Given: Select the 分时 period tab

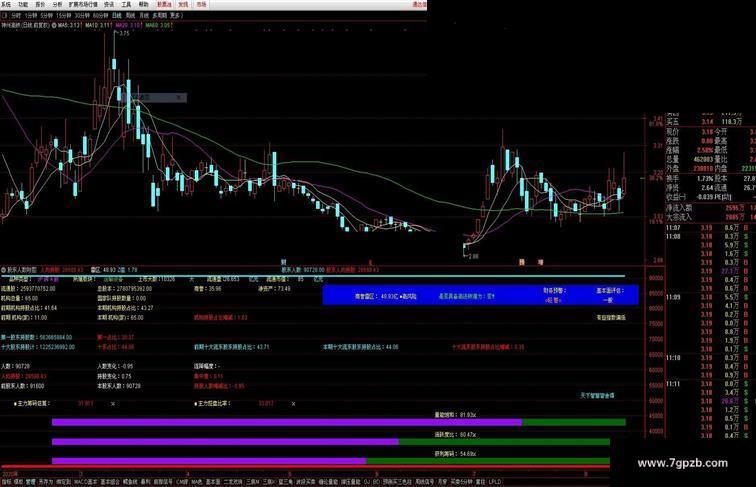Looking at the screenshot, I should (x=16, y=15).
